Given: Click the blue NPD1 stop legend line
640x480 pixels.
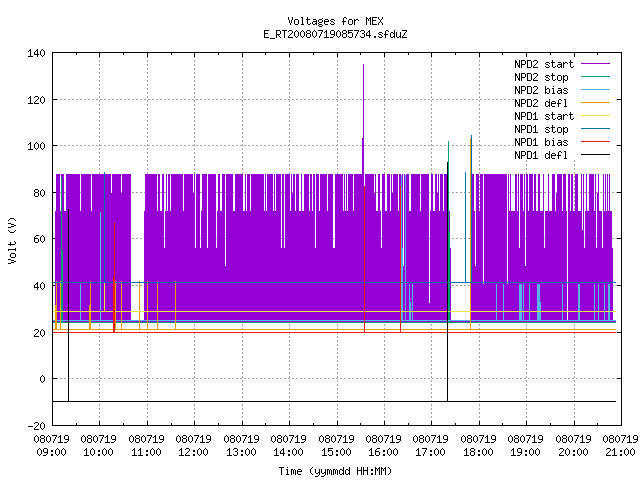Looking at the screenshot, I should point(596,129).
